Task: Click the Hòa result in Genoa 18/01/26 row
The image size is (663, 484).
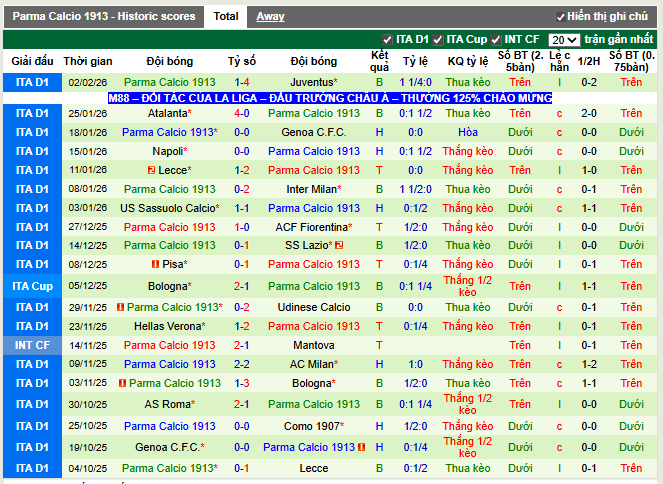Action: [468, 132]
